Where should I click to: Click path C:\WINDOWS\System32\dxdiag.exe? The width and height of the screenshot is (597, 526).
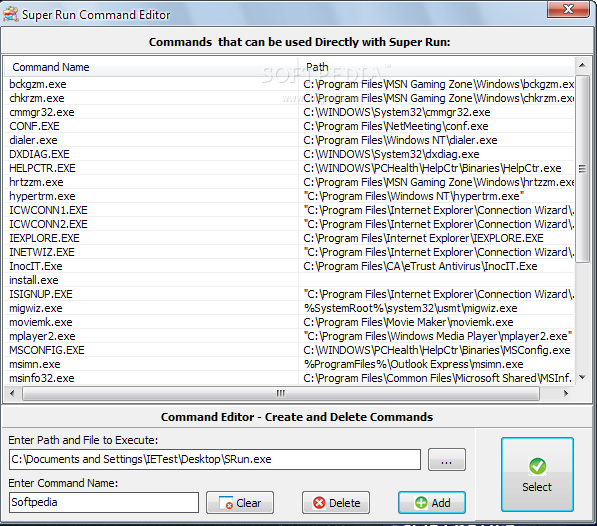click(391, 154)
